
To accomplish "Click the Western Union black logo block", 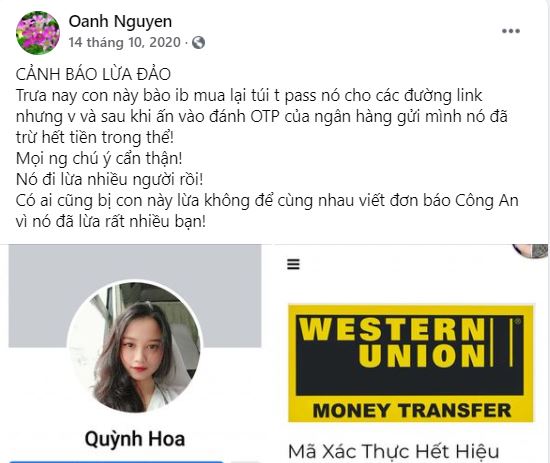I will (409, 355).
